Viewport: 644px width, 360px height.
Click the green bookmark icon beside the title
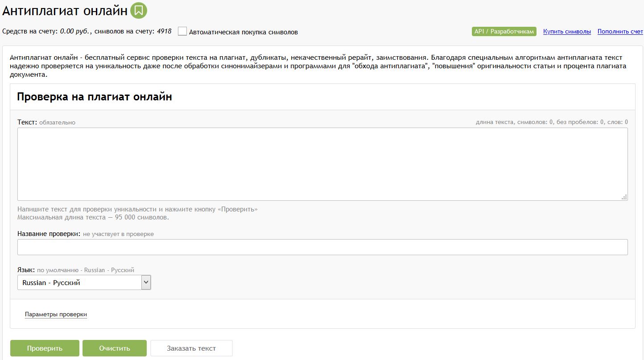click(x=139, y=10)
